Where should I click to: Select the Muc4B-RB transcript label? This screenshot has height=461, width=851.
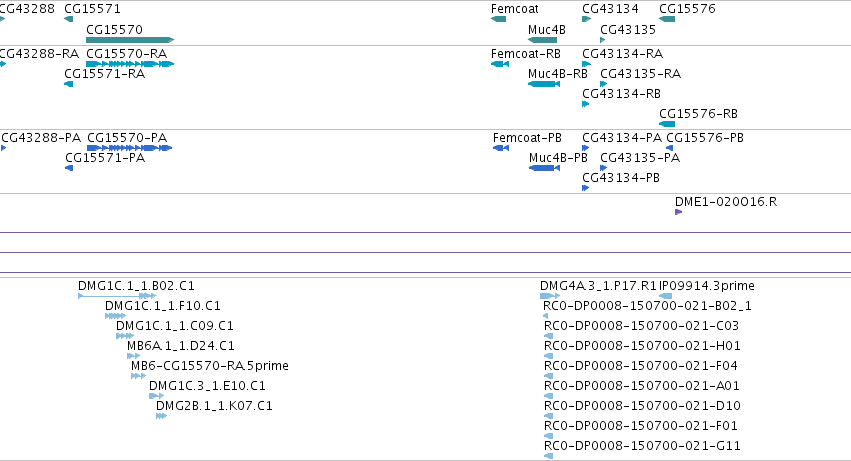pyautogui.click(x=558, y=74)
